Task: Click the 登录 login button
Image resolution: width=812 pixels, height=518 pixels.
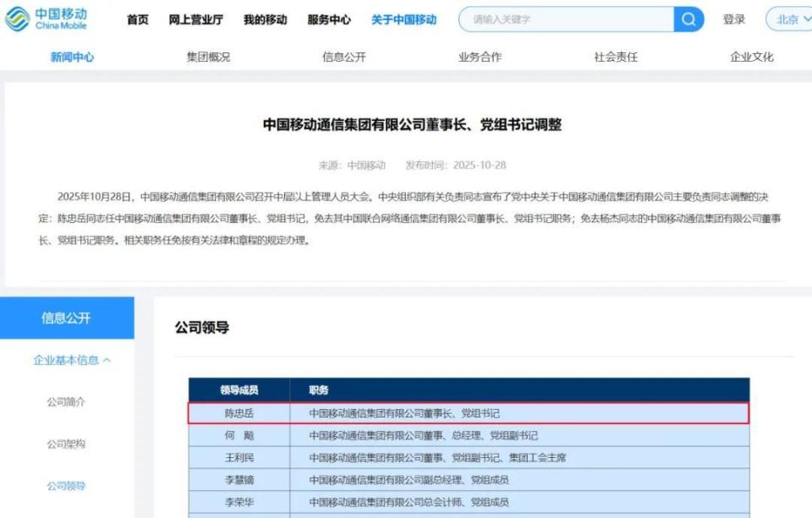Action: (x=733, y=18)
